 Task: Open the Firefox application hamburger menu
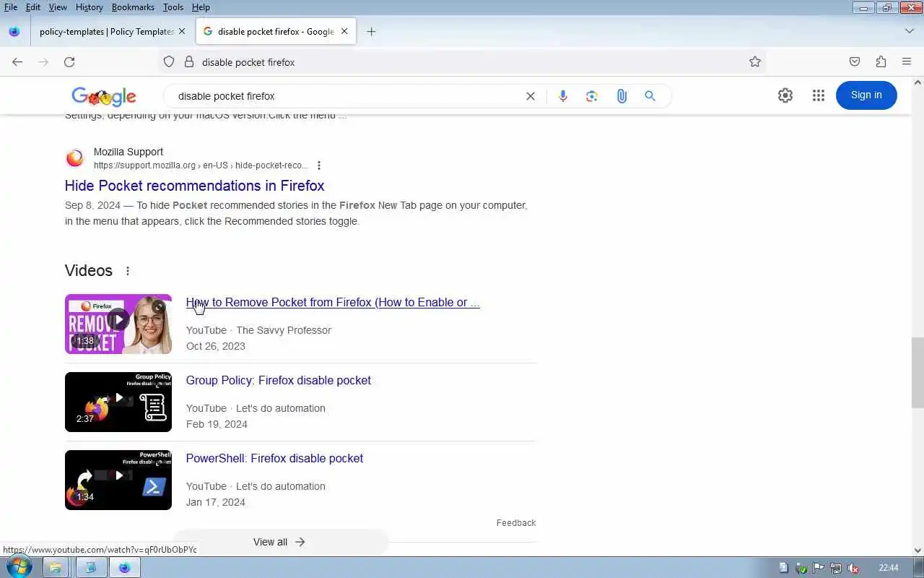click(907, 62)
